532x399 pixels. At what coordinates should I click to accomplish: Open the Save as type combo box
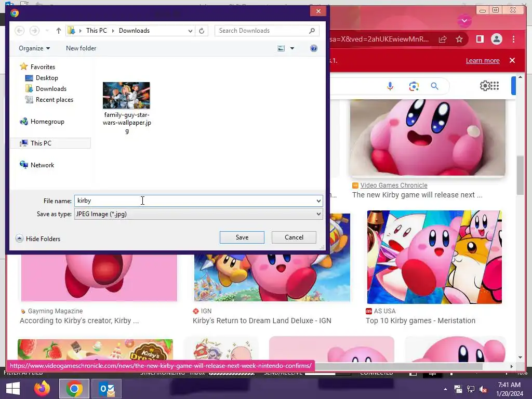pos(198,214)
